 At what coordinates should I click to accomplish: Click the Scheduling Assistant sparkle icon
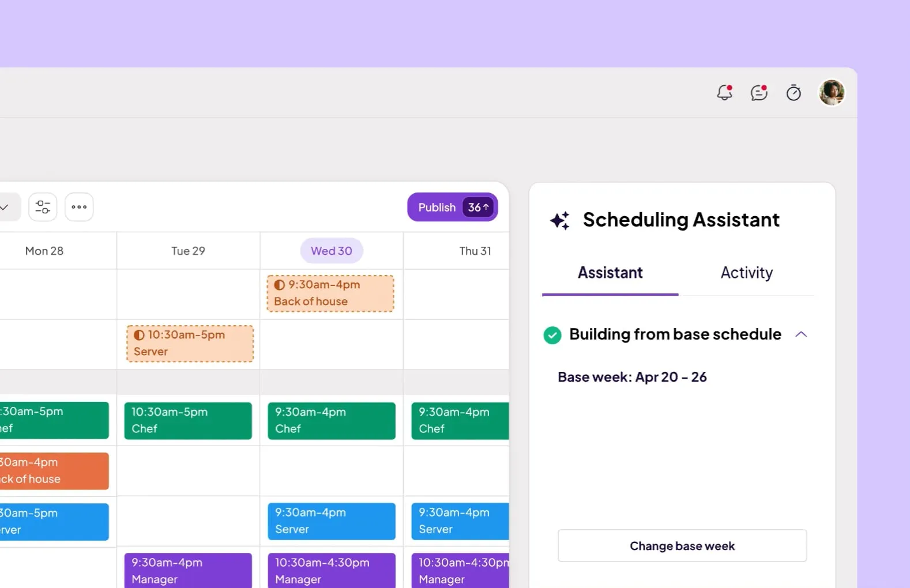tap(559, 220)
